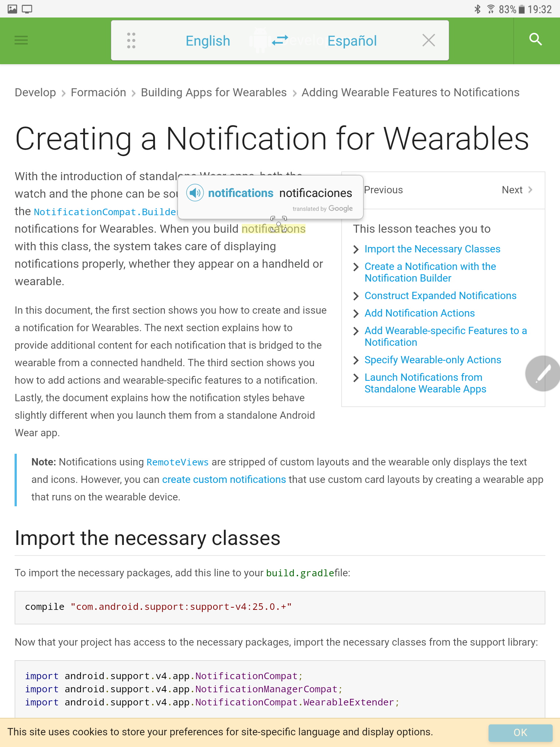The image size is (560, 747).
Task: Swap the translation languages arrows
Action: [280, 40]
